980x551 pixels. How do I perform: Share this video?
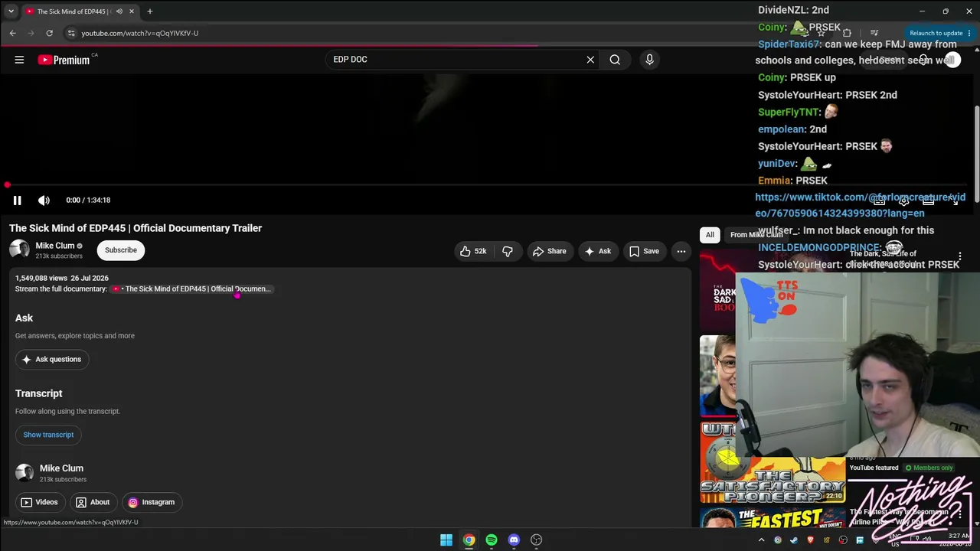(549, 251)
